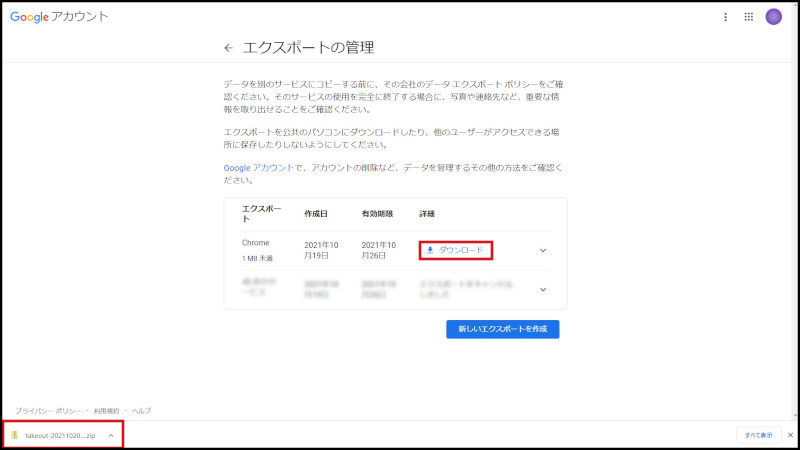The height and width of the screenshot is (450, 800).
Task: Click すべて表示 in the download bar
Action: pos(758,435)
